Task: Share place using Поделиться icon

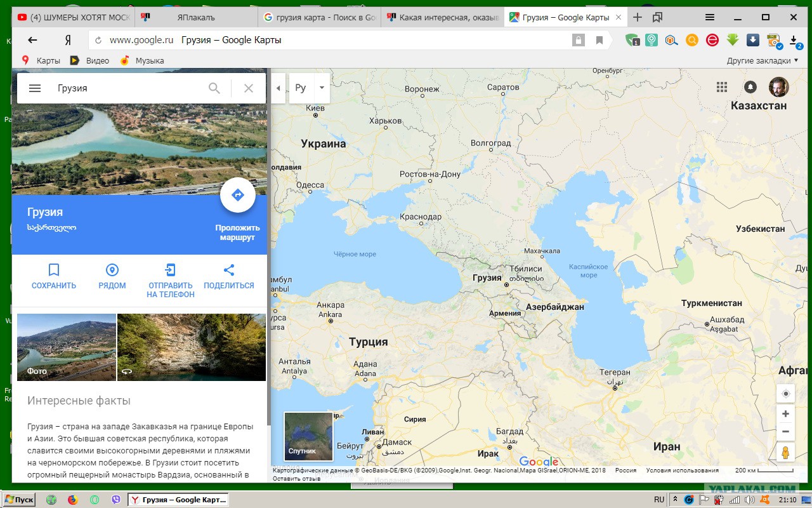Action: pyautogui.click(x=229, y=271)
